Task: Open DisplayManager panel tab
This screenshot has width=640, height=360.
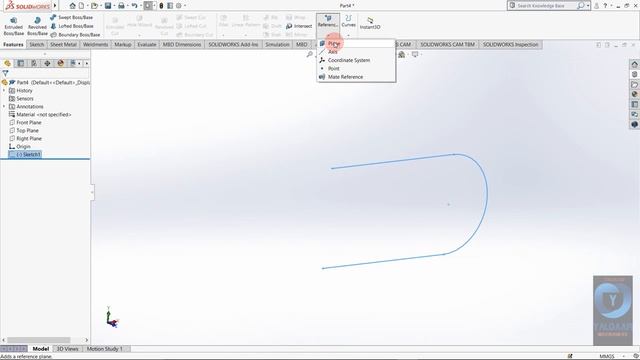Action: pyautogui.click(x=60, y=63)
